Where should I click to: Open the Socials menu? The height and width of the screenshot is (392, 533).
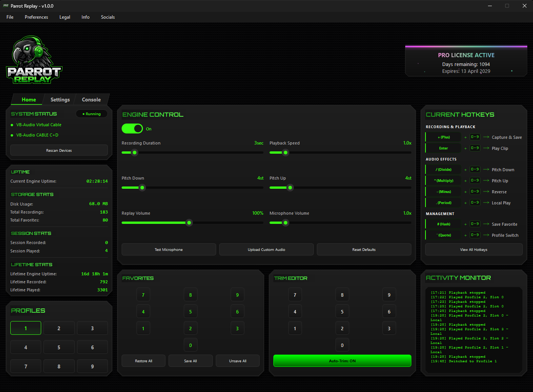coord(108,17)
